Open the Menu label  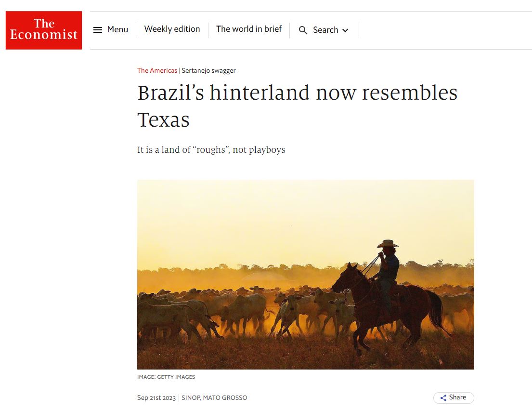pos(117,29)
